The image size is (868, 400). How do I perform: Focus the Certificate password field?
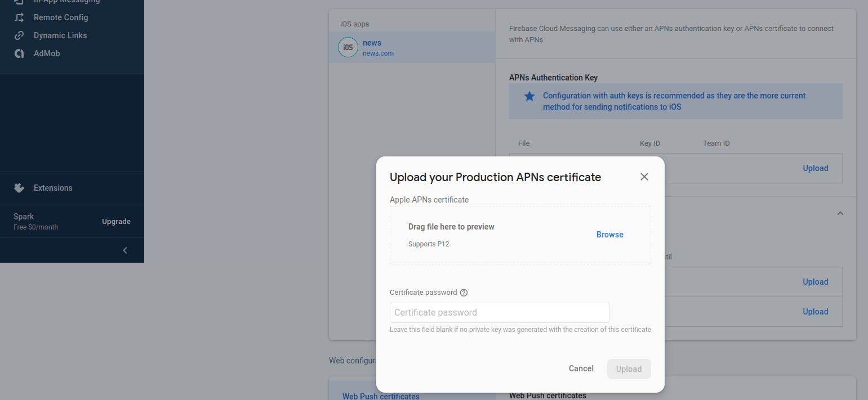click(x=499, y=313)
